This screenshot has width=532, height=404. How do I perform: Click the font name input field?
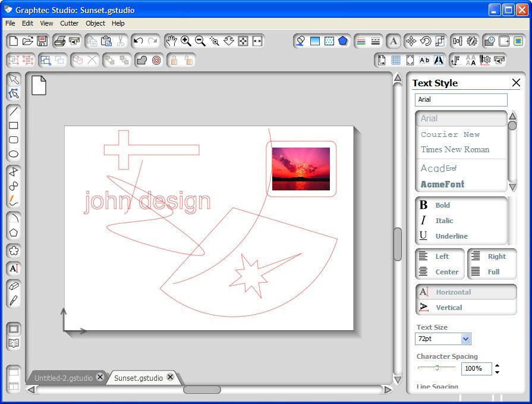pos(461,99)
